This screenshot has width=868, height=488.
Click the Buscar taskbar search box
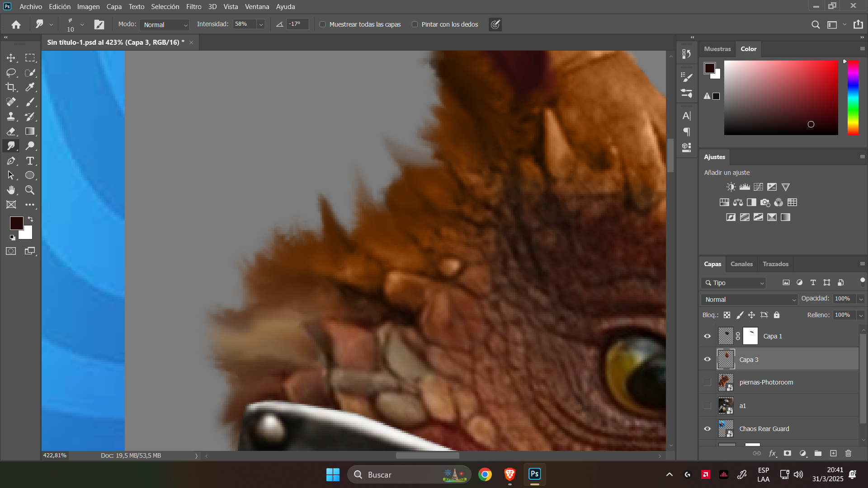pyautogui.click(x=409, y=474)
